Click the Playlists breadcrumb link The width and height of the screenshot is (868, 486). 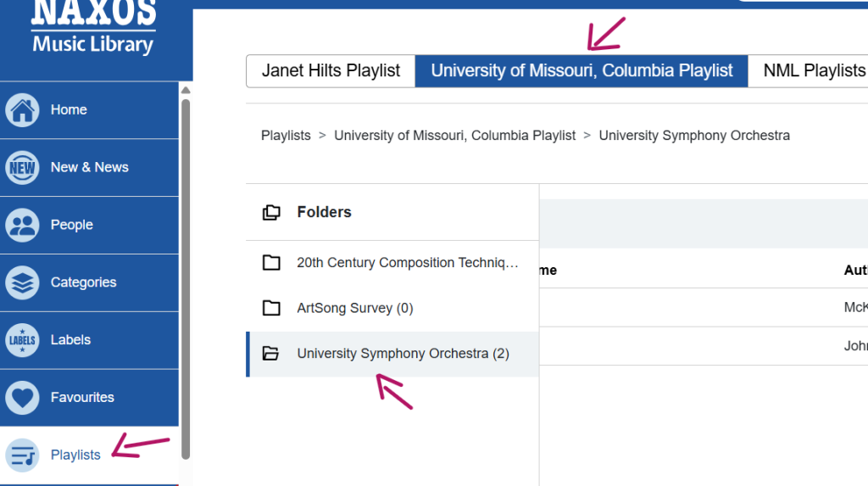[x=286, y=136]
